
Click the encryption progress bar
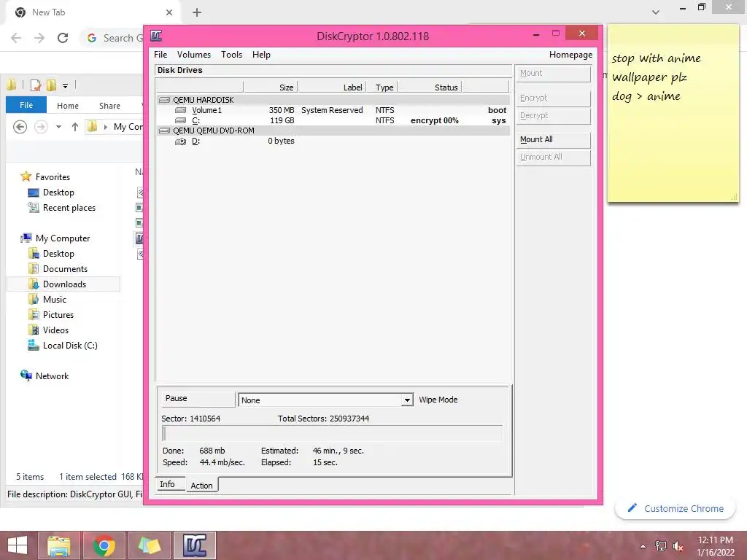tap(332, 434)
